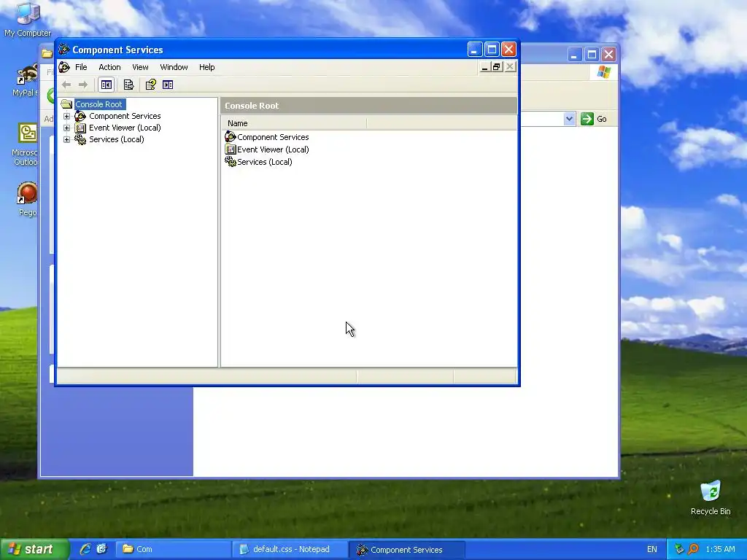This screenshot has width=747, height=560.
Task: Open the View menu
Action: 140,67
